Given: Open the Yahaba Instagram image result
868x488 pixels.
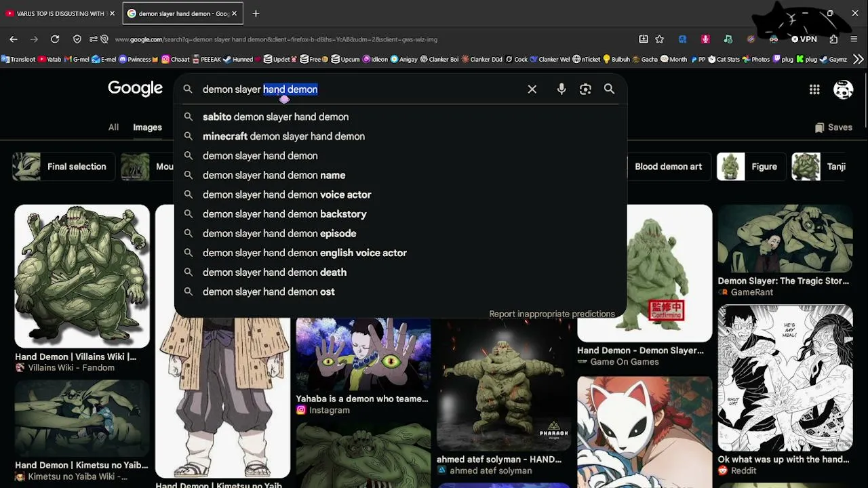Looking at the screenshot, I should tap(363, 354).
